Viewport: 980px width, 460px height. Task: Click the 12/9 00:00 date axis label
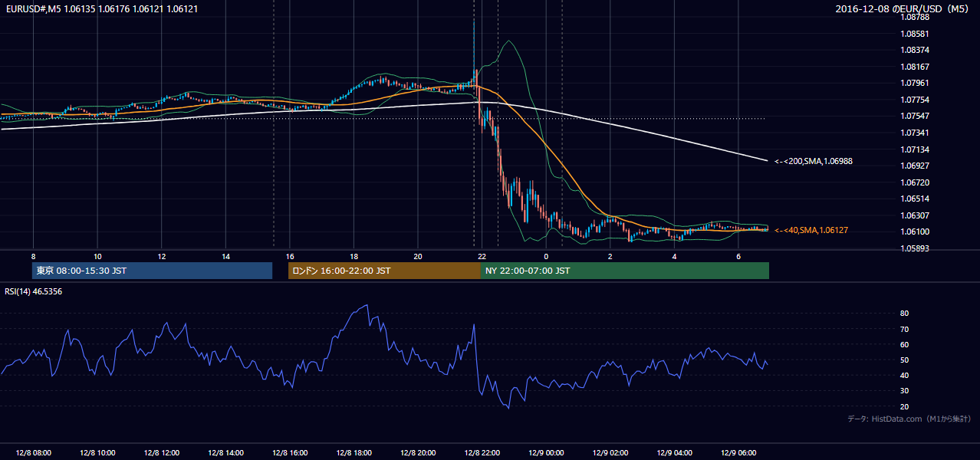[x=546, y=453]
